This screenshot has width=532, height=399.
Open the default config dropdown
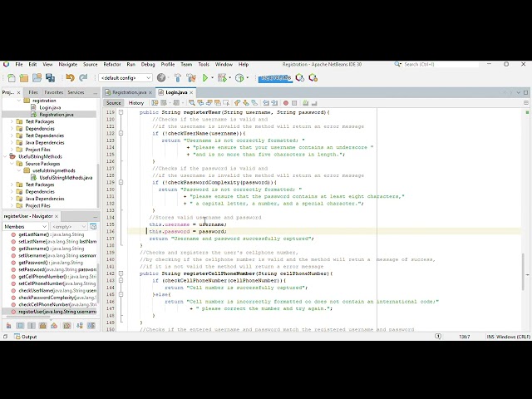126,78
